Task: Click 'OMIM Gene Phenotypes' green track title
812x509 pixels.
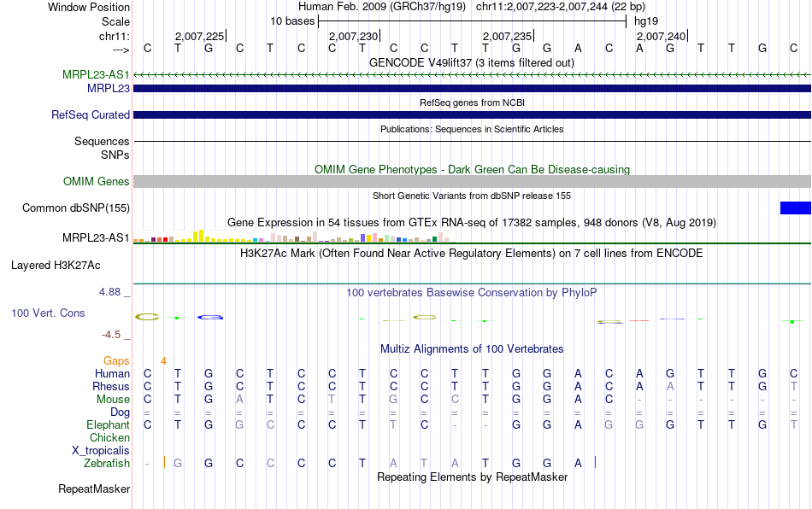Action: point(472,170)
